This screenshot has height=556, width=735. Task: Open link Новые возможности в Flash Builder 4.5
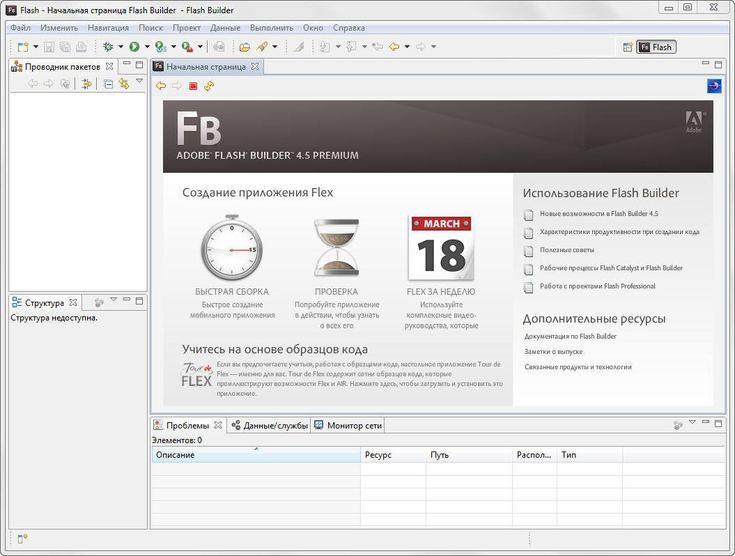pos(599,214)
